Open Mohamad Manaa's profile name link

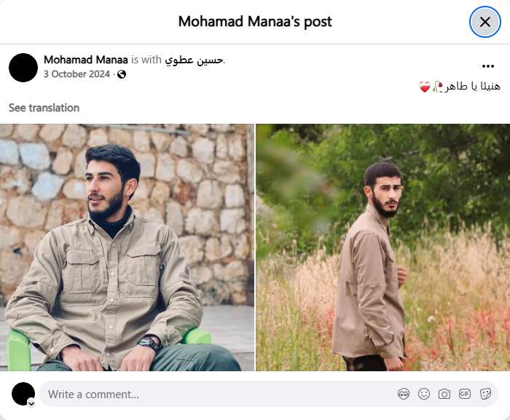[x=86, y=60]
